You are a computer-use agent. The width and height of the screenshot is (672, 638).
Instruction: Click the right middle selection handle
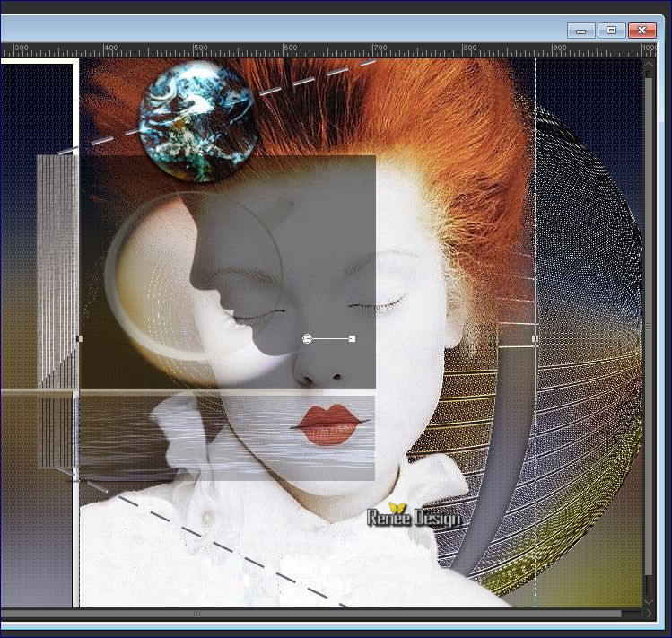click(535, 338)
